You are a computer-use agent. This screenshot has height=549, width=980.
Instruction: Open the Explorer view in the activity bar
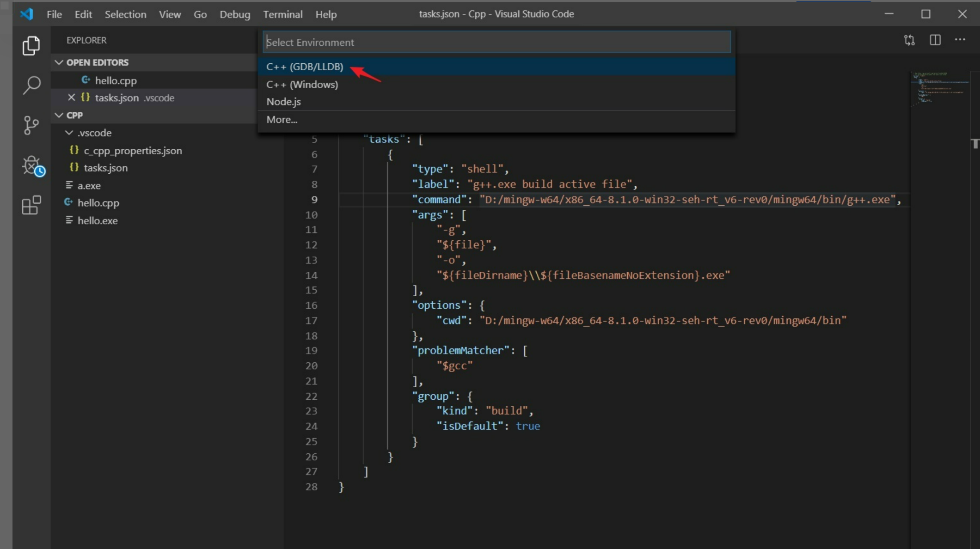31,45
